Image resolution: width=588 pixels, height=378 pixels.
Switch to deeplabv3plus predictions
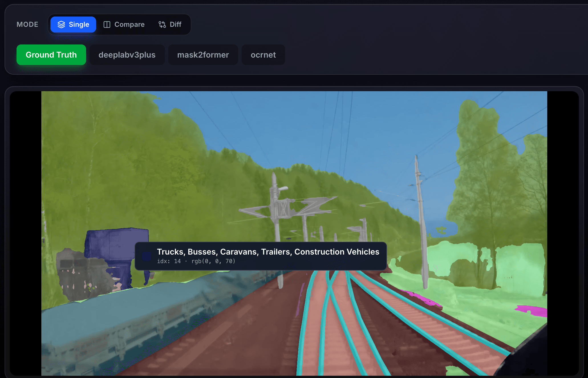click(x=127, y=55)
